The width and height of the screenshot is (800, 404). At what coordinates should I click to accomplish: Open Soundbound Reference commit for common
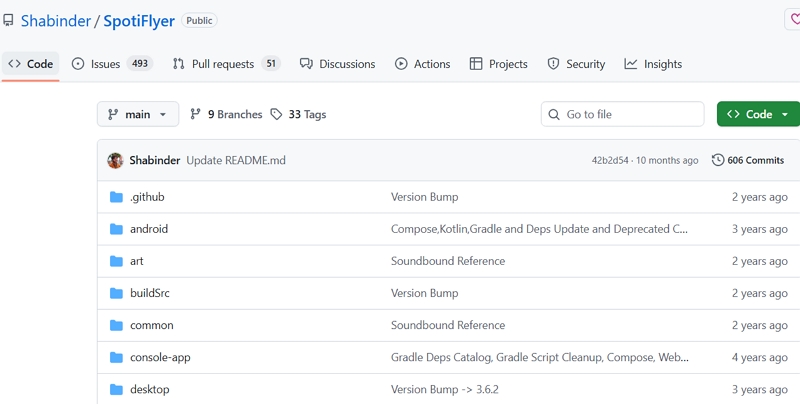448,325
